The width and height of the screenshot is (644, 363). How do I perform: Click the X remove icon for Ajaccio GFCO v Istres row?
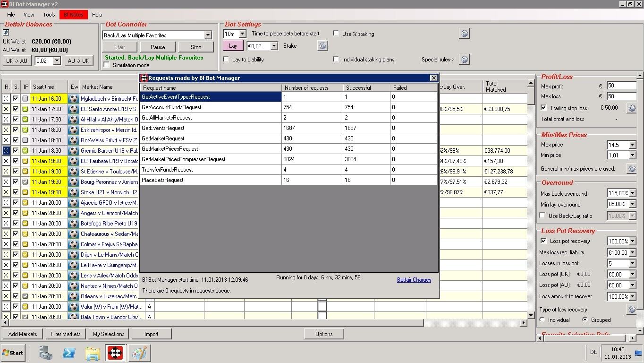coord(6,203)
